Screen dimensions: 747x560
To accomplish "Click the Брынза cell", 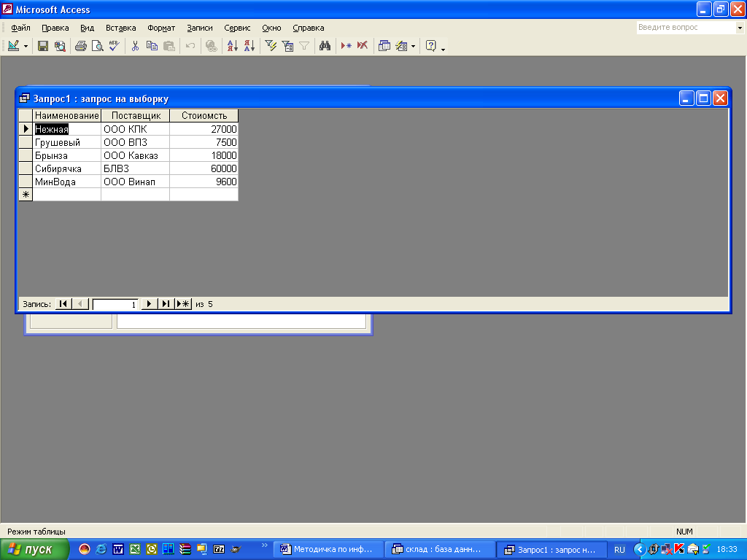I will [66, 155].
